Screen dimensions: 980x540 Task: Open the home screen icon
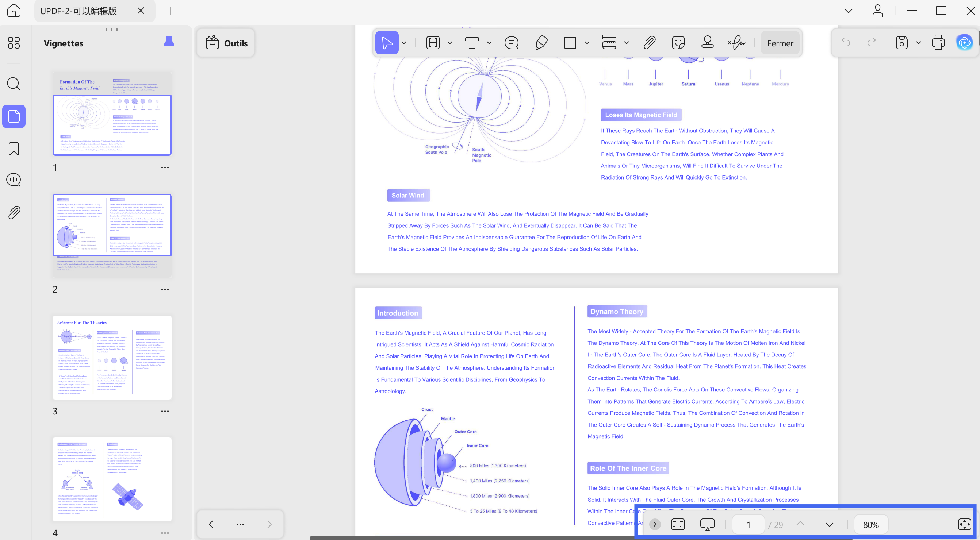click(14, 11)
